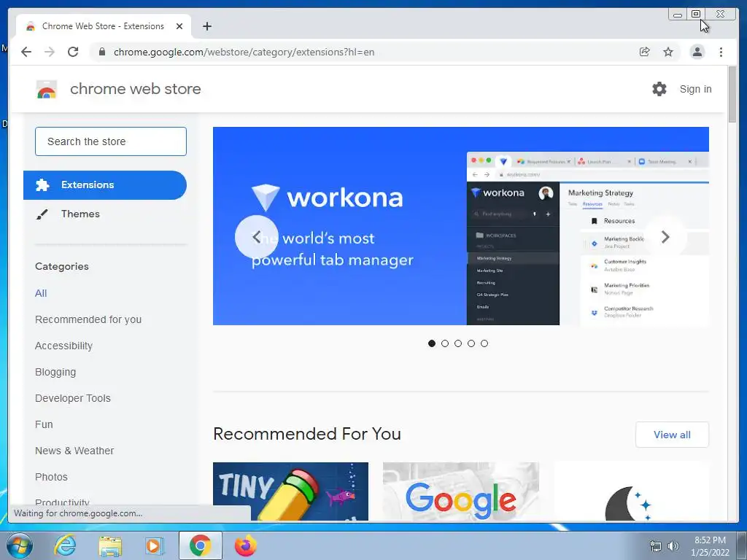Select the first carousel dot
Image resolution: width=747 pixels, height=560 pixels.
(432, 343)
